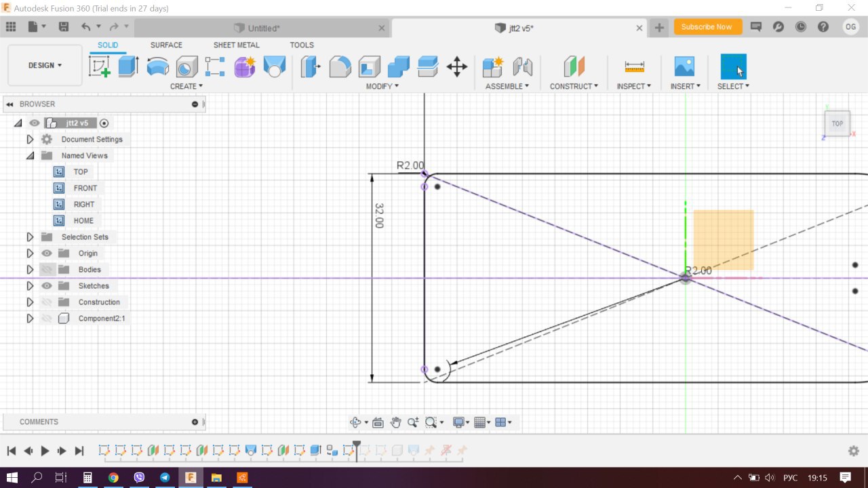Click the Measure tool under Inspect
This screenshot has height=488, width=868.
[634, 66]
